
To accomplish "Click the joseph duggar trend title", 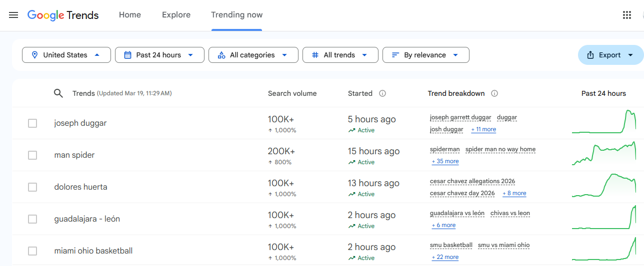I will [80, 123].
